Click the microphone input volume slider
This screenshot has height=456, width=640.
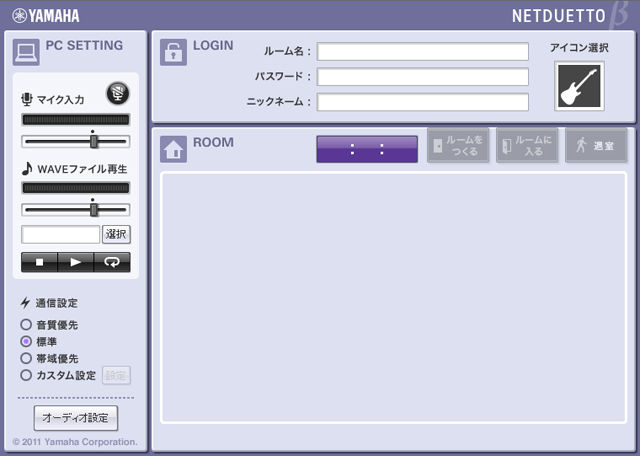(x=76, y=141)
